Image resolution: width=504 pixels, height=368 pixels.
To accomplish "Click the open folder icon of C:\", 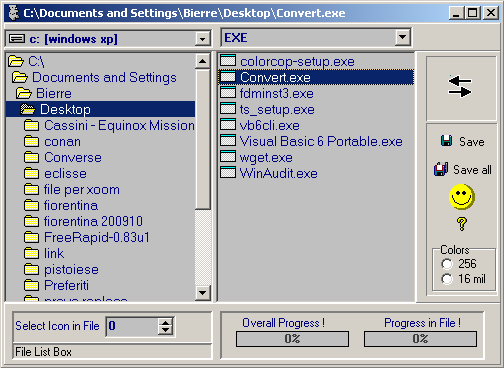I will pos(16,61).
